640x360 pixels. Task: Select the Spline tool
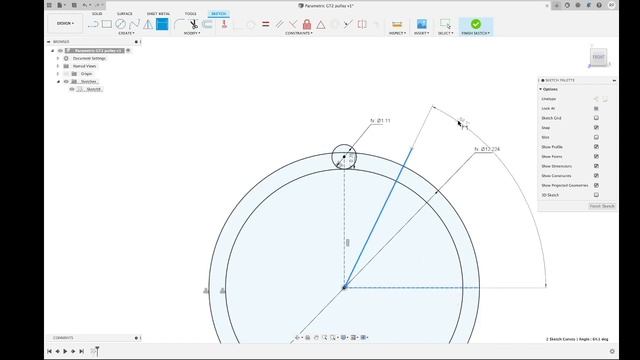pos(134,24)
